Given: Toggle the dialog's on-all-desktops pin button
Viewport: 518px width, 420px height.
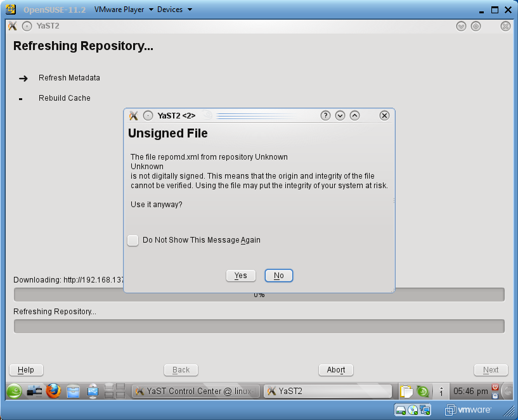Looking at the screenshot, I should (148, 115).
